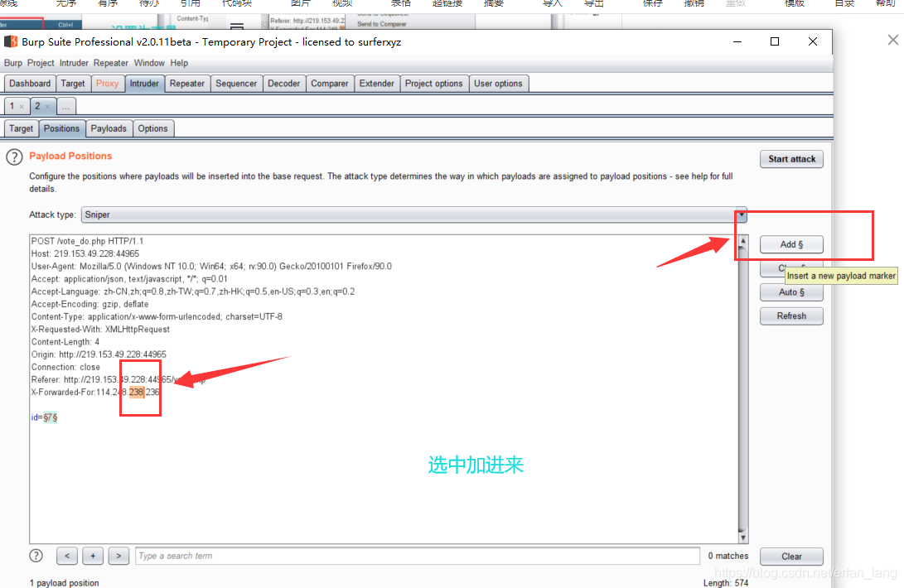Click the new tab ellipsis tab
Screen dimensions: 904x588
65,106
